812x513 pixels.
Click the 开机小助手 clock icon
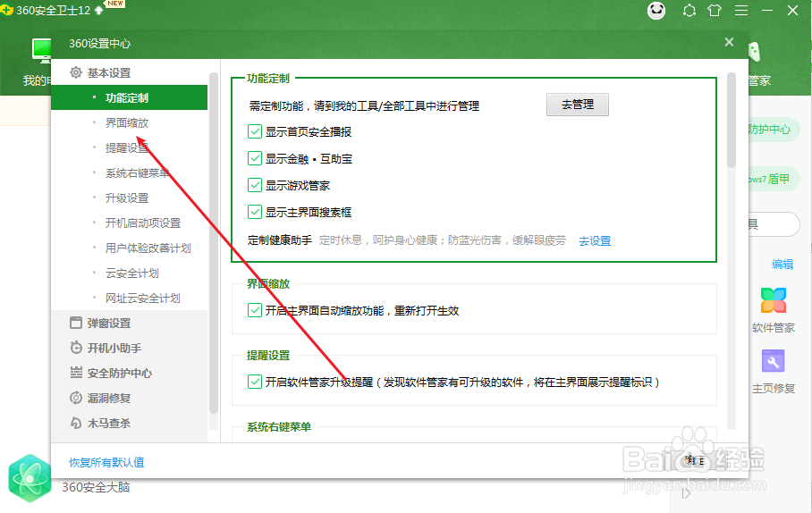(x=76, y=348)
